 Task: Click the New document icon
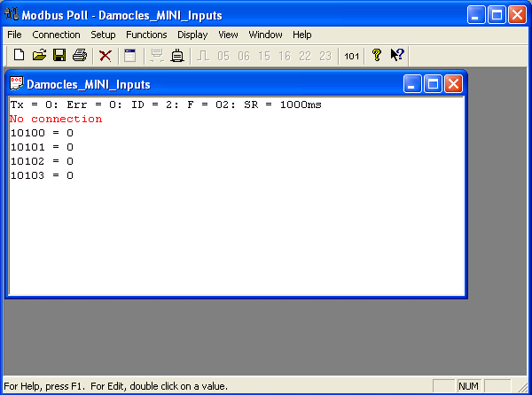[19, 55]
